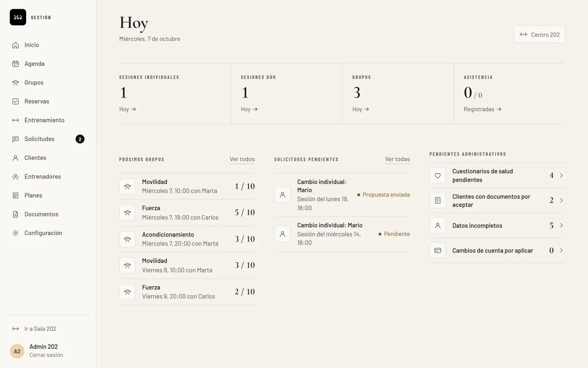588x368 pixels.
Task: Open the Planes section
Action: click(x=48, y=195)
